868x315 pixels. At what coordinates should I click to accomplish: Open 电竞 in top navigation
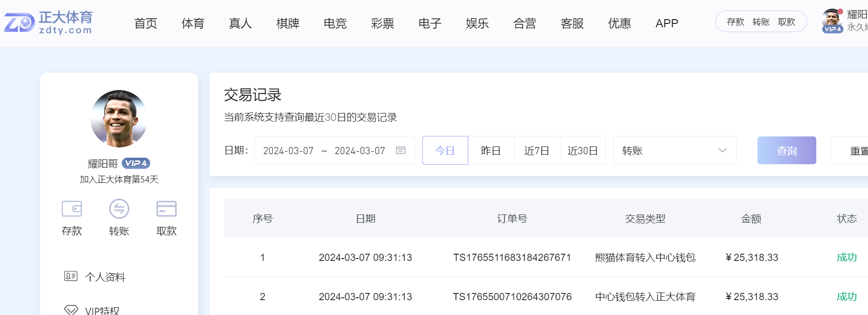pos(335,23)
